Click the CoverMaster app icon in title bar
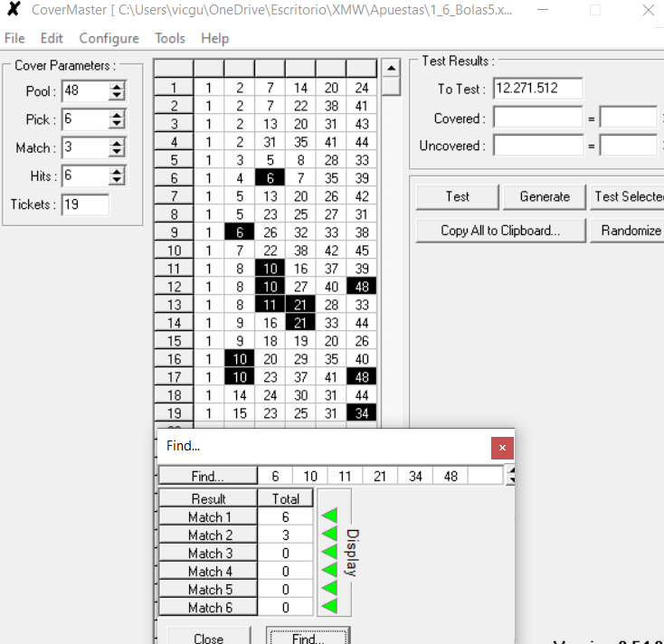This screenshot has height=644, width=664. (14, 9)
